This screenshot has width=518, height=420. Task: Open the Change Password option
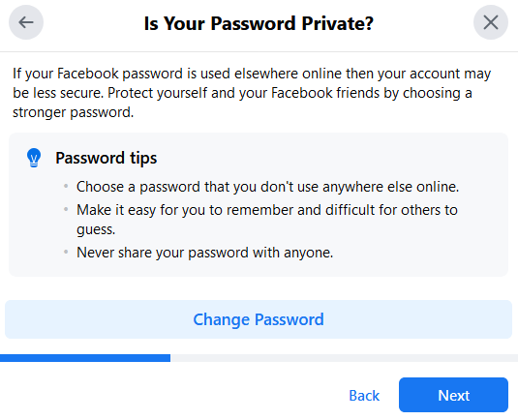[259, 319]
